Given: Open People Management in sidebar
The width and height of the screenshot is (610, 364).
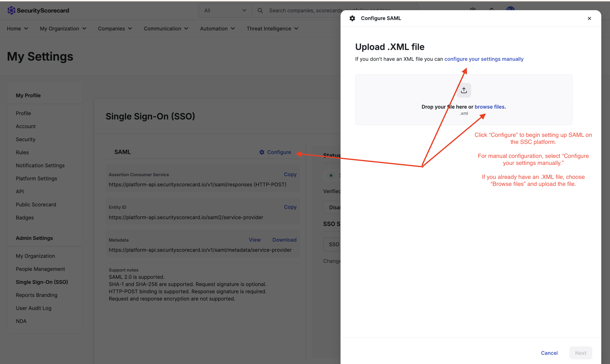Looking at the screenshot, I should (x=41, y=269).
